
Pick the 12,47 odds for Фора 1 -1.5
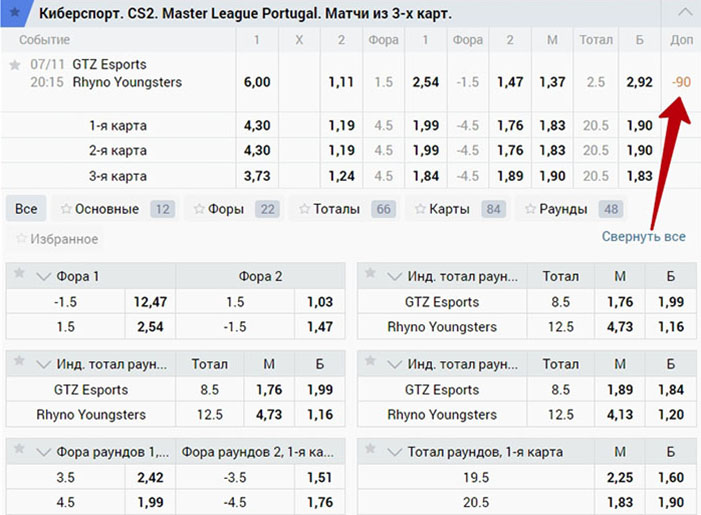(151, 301)
